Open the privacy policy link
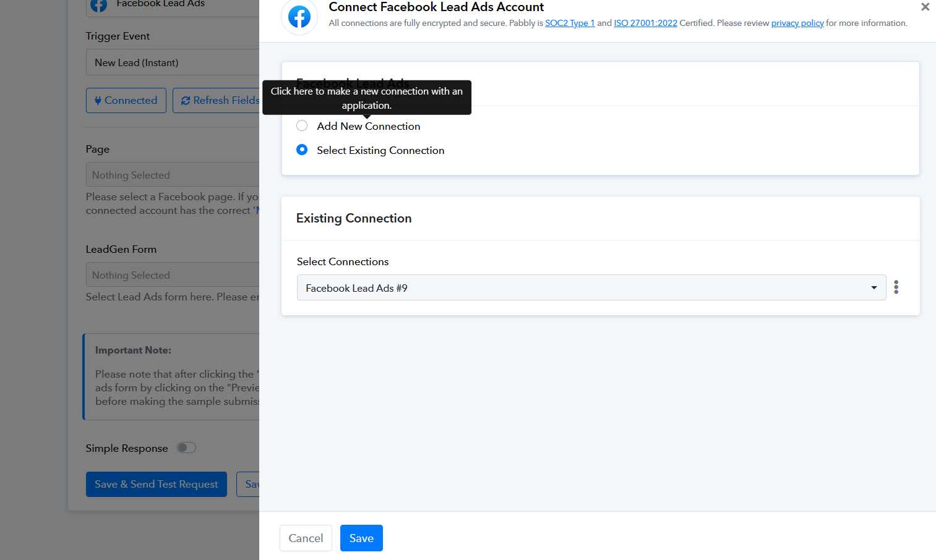Image resolution: width=936 pixels, height=560 pixels. pos(797,23)
